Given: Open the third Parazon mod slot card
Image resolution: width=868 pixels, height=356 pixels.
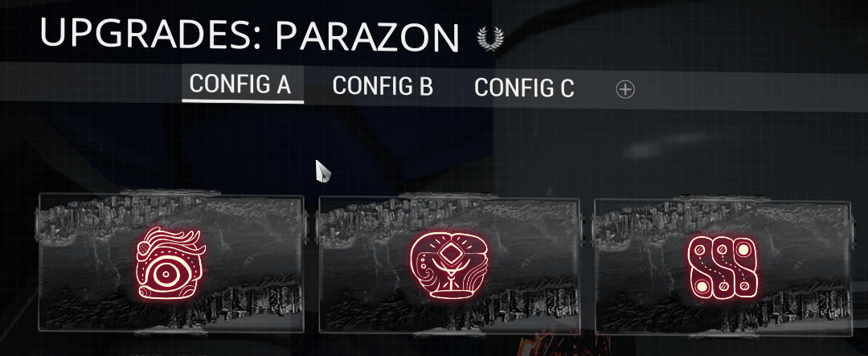Looking at the screenshot, I should pos(723,267).
